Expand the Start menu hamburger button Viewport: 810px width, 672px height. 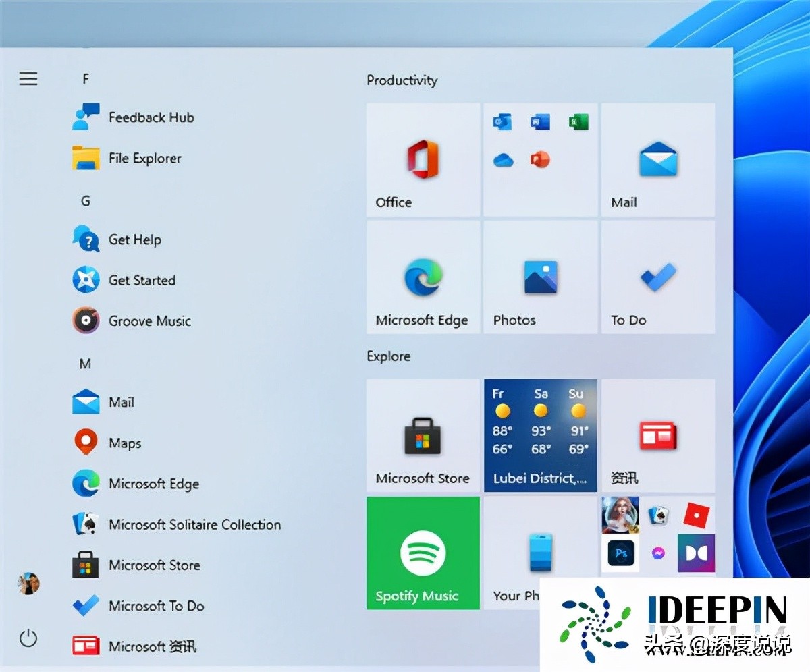coord(28,79)
